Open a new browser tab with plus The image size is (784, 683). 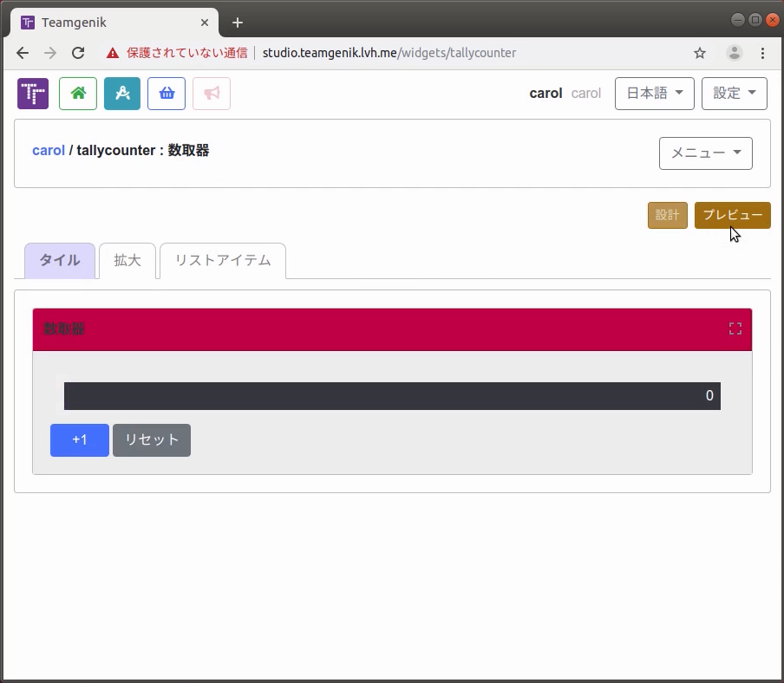point(238,23)
